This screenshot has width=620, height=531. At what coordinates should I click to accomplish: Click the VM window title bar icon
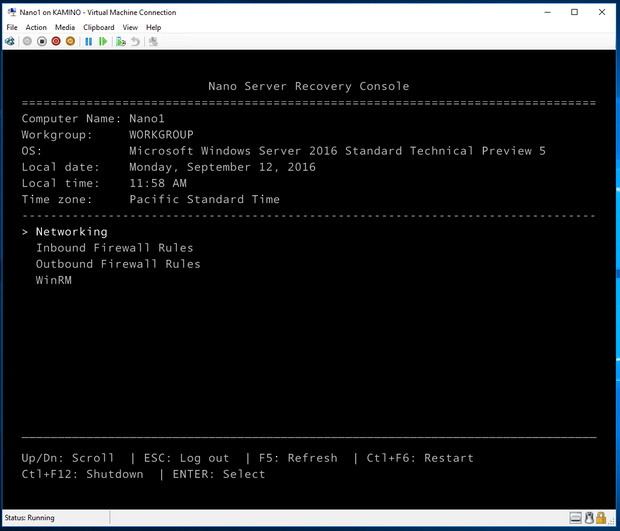click(12, 12)
